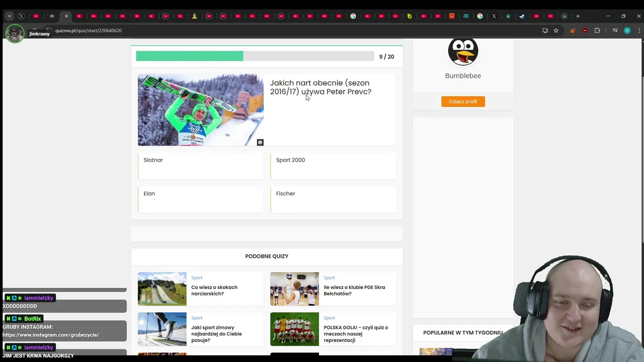
Task: Click the '9 / 20' progress counter
Action: click(386, 57)
